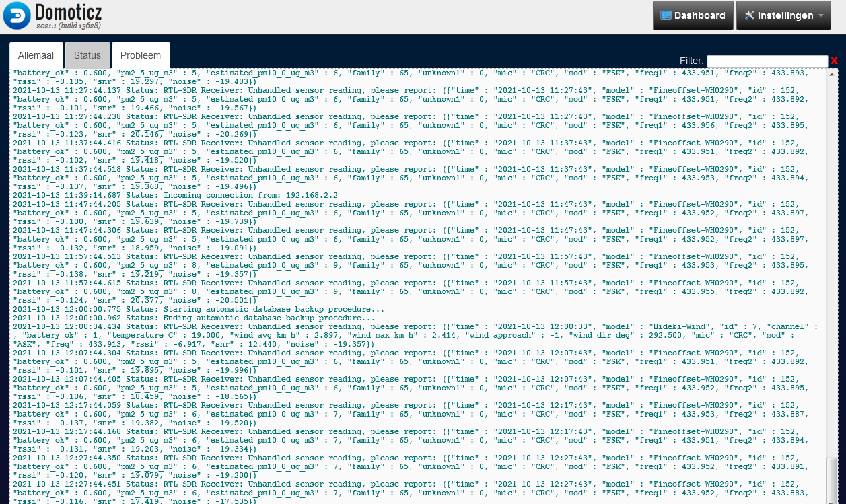
Task: Click the 11:27:44.137 log entry
Action: click(x=412, y=99)
